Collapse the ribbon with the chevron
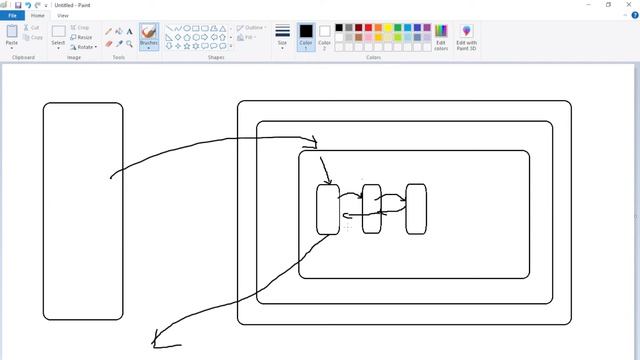The width and height of the screenshot is (640, 360). click(625, 16)
